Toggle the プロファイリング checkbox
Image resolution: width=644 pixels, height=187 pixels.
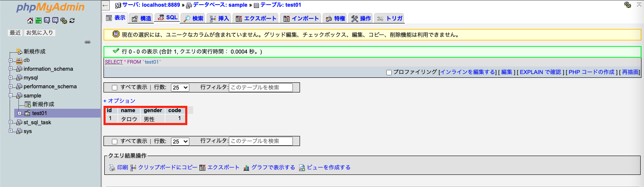[x=389, y=72]
